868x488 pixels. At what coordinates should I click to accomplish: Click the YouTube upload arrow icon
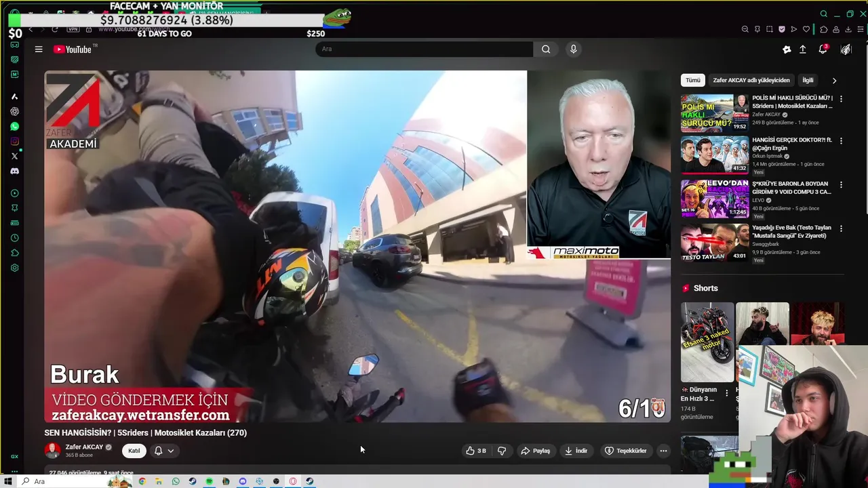(x=803, y=49)
